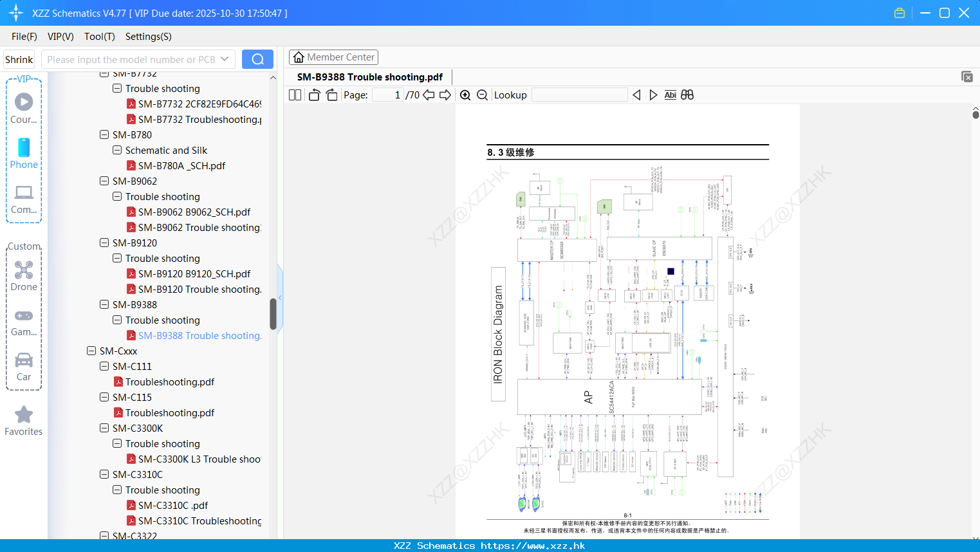Find previous lookup result triangle
Screen dimensions: 980x552
(636, 95)
